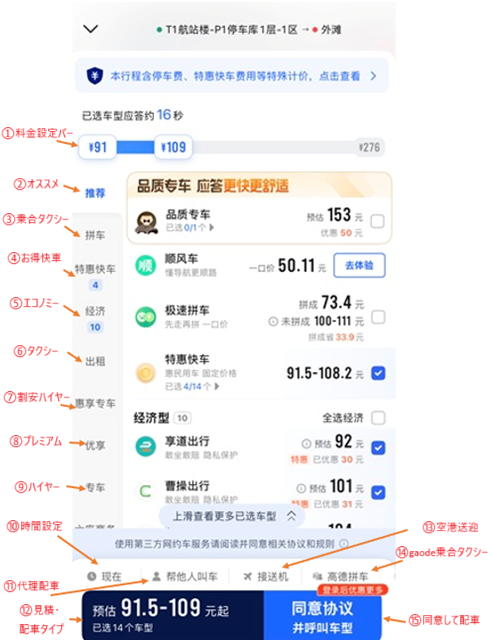Tap the 品质专车 driver avatar icon
The height and width of the screenshot is (640, 493).
click(x=147, y=222)
